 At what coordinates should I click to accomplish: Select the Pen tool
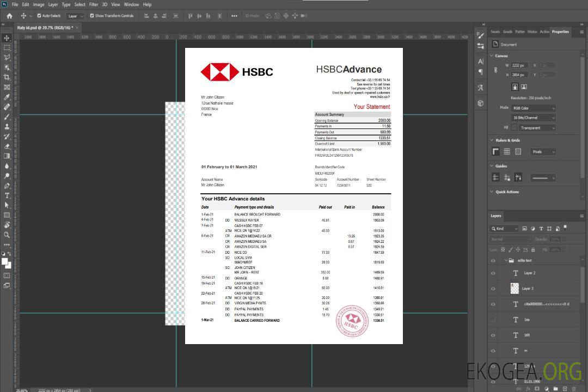pyautogui.click(x=7, y=186)
